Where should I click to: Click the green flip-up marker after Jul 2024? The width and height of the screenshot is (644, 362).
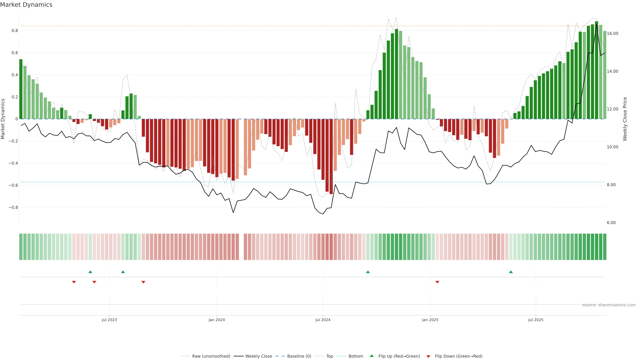[x=368, y=272]
